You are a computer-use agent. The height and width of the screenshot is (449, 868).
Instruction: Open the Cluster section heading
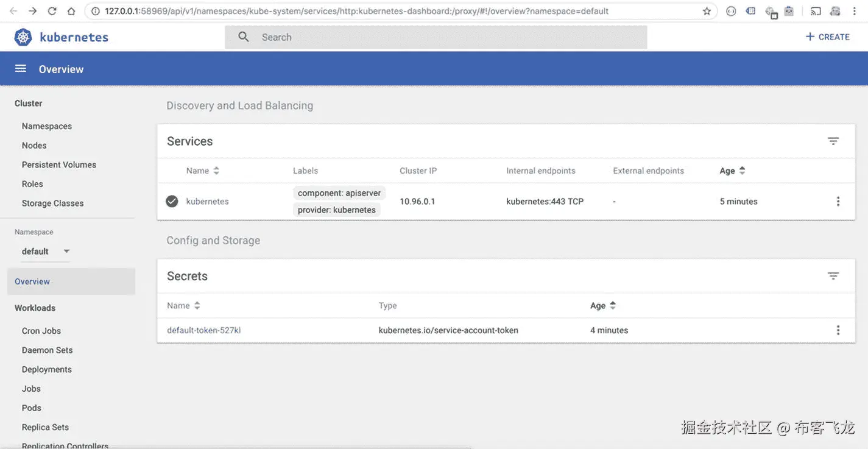coord(29,104)
